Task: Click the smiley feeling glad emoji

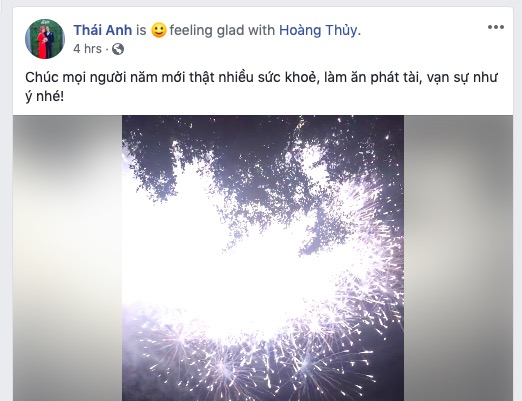Action: pos(159,30)
